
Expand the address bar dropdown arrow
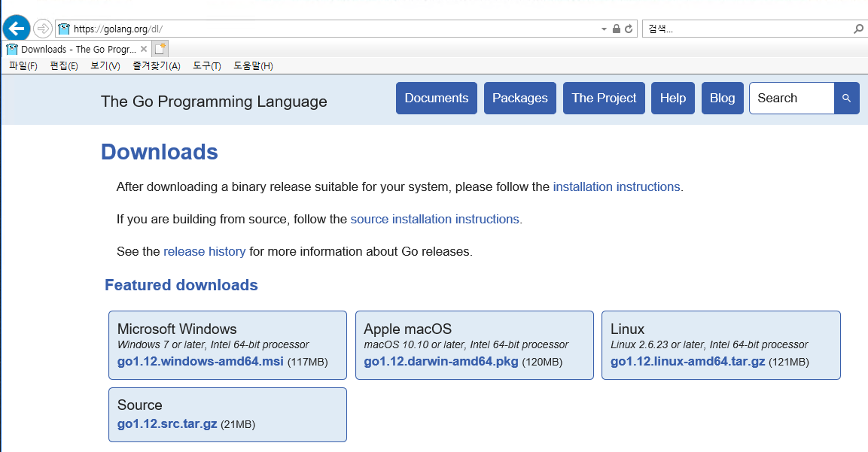coord(604,29)
